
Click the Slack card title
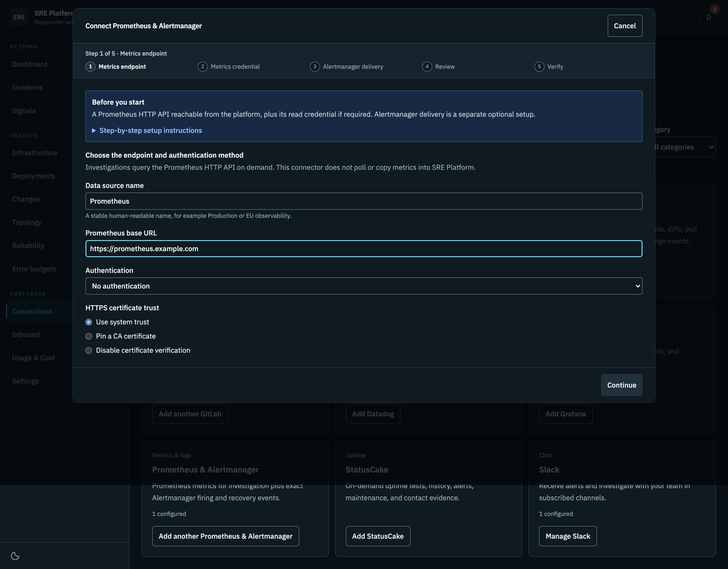[549, 470]
